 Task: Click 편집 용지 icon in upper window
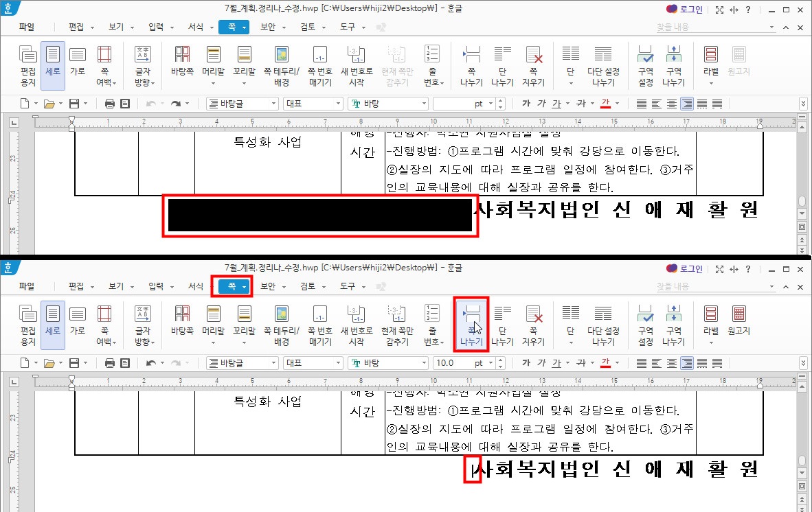pyautogui.click(x=28, y=66)
